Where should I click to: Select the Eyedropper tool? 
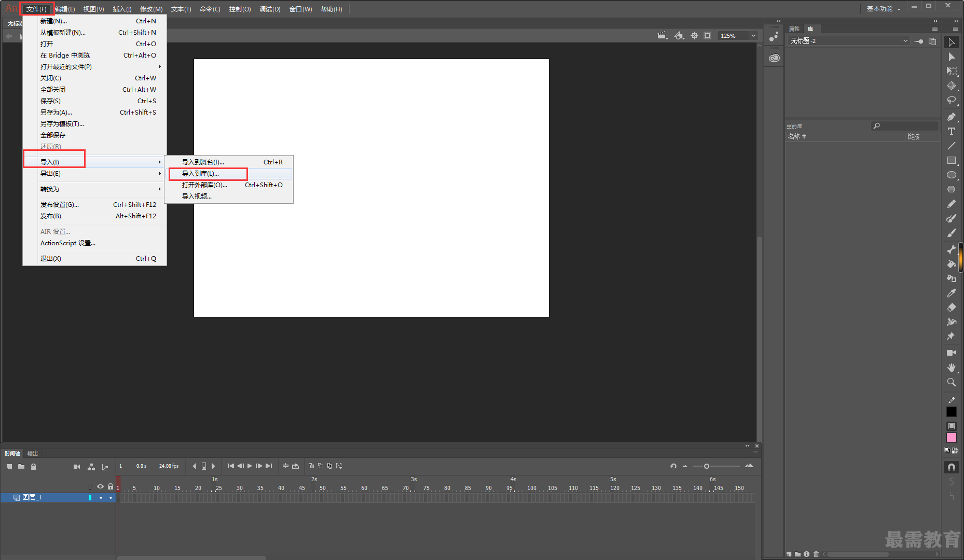point(952,293)
